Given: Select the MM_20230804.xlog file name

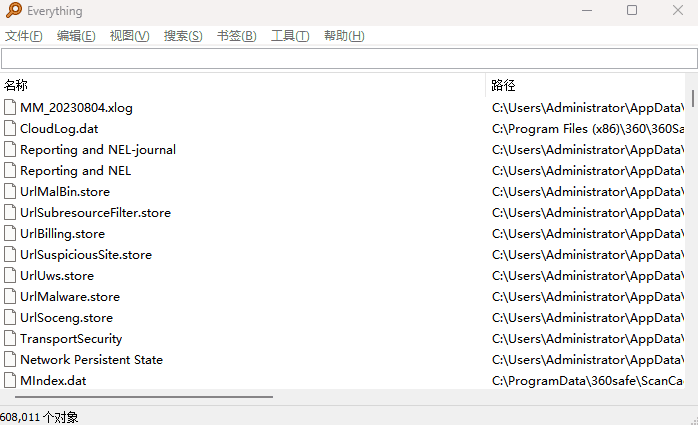Looking at the screenshot, I should click(76, 108).
